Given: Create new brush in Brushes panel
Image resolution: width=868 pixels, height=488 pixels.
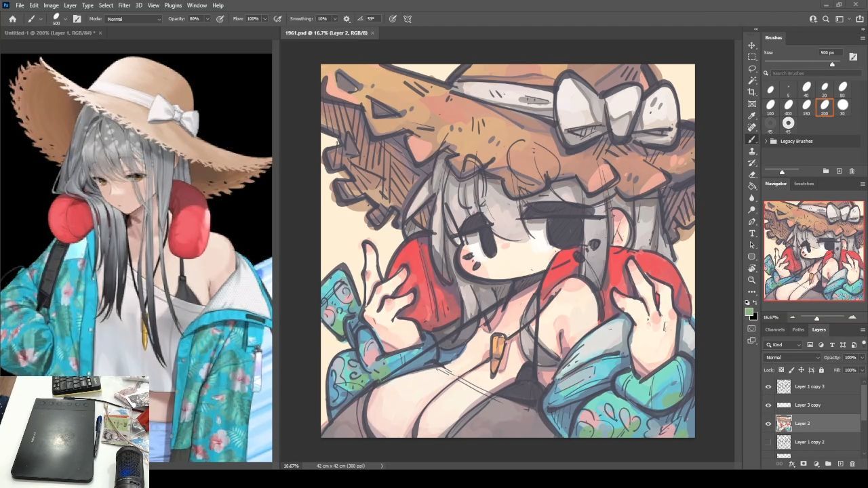Looking at the screenshot, I should (839, 171).
